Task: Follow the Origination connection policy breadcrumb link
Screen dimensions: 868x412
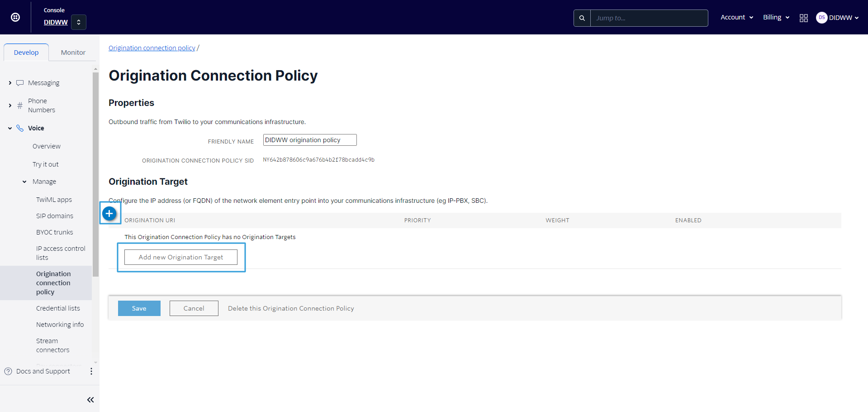Action: pyautogui.click(x=152, y=48)
